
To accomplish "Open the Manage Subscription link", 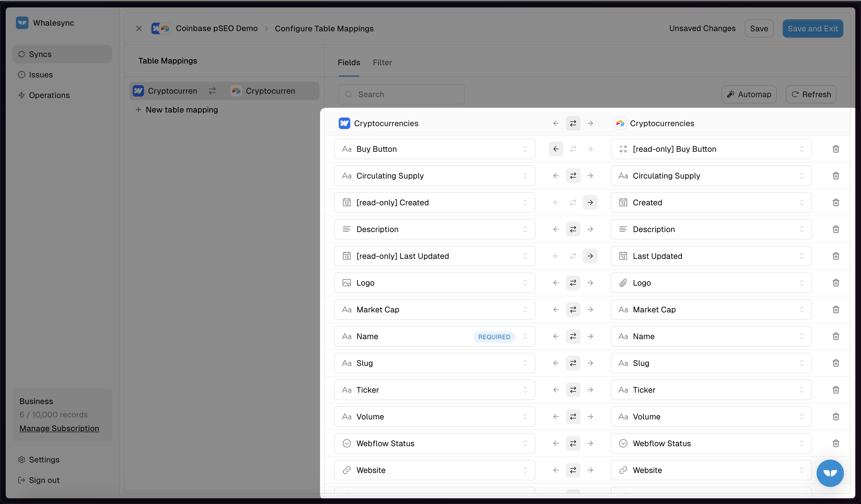I will (x=59, y=428).
